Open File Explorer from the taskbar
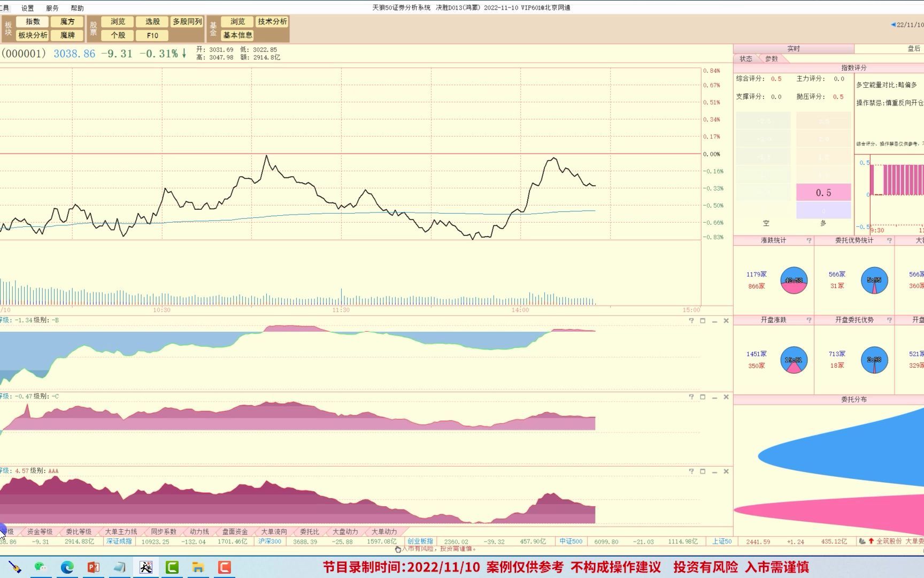Viewport: 924px width, 578px height. 198,567
